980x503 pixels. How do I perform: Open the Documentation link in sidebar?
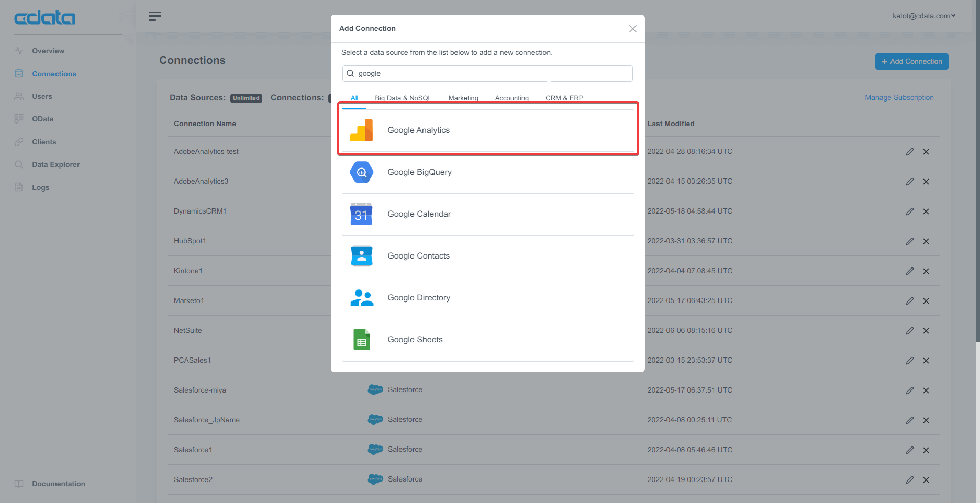click(x=58, y=484)
